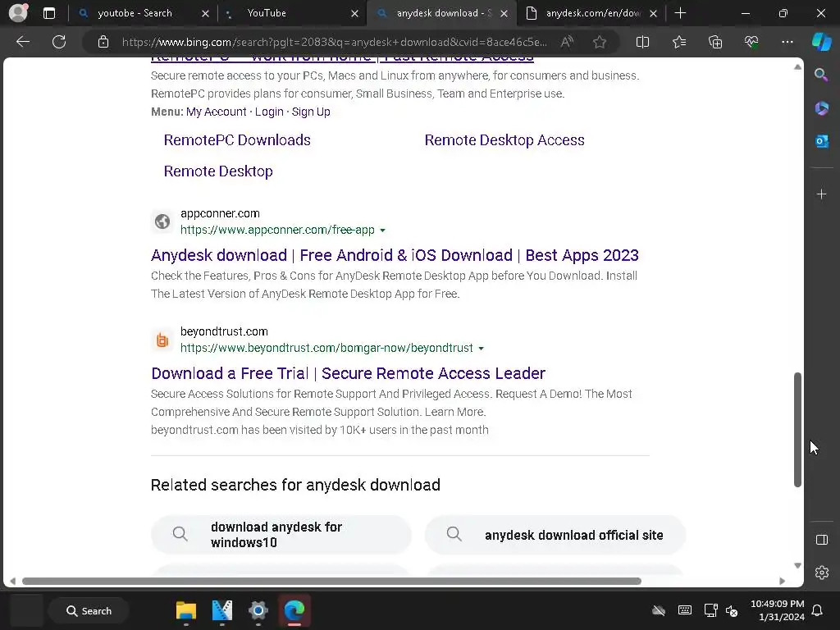The image size is (840, 630).
Task: Open a new browser tab
Action: click(x=680, y=13)
